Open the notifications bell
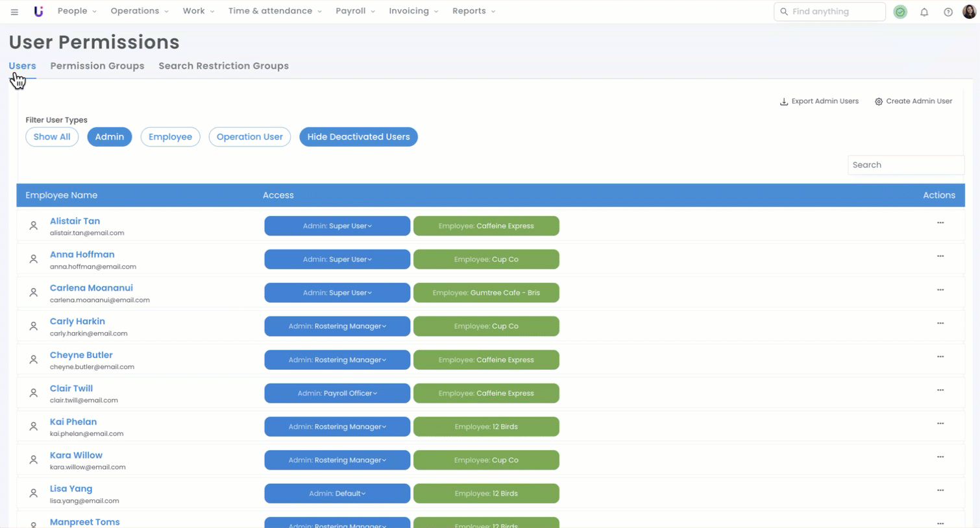Viewport: 980px width, 528px height. 924,12
